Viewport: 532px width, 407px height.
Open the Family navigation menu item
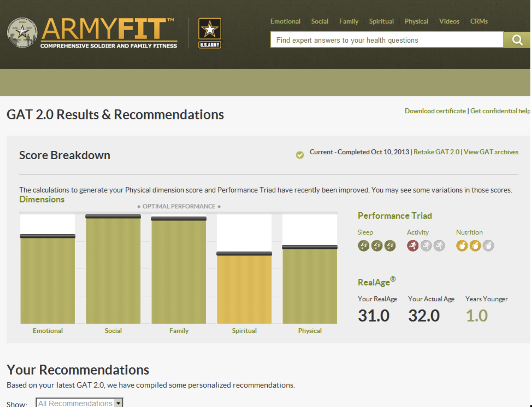[349, 21]
